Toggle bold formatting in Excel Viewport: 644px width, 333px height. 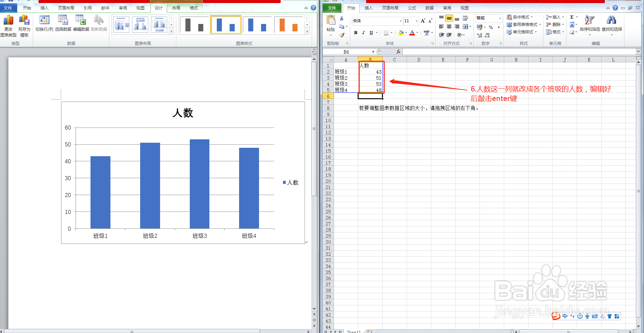[356, 33]
